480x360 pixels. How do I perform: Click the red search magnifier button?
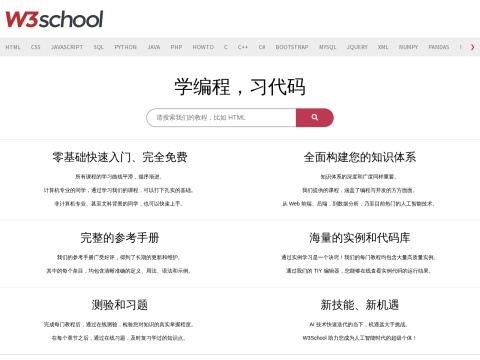coord(314,117)
